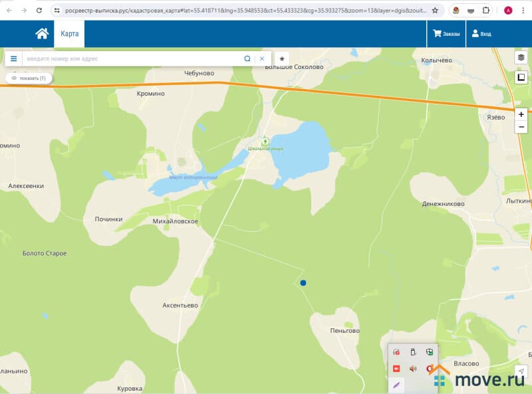This screenshot has height=394, width=532.
Task: Open the Карта tab
Action: coord(69,34)
